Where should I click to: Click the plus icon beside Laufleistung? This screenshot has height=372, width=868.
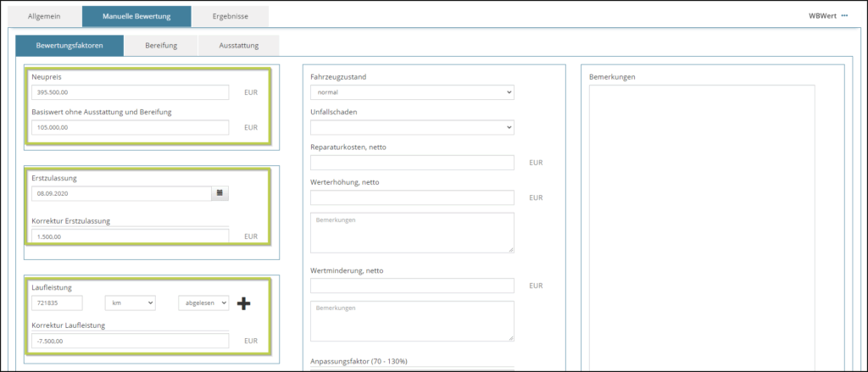pos(243,303)
